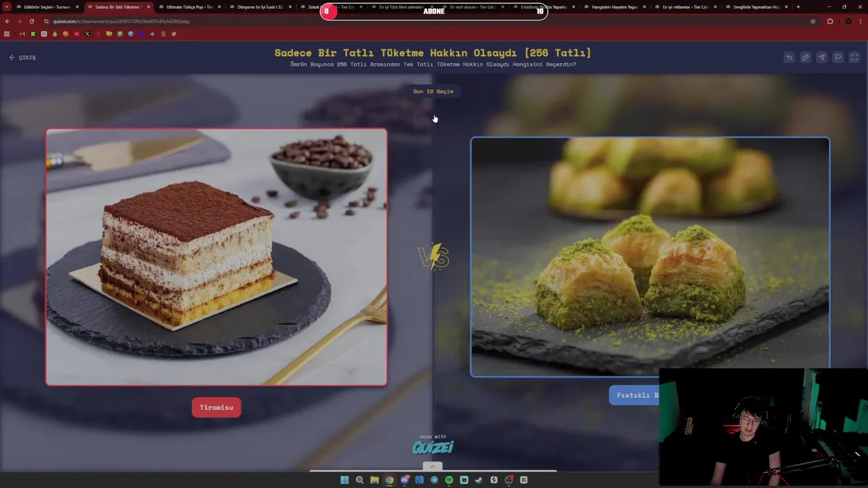Pick the tiramisu cake image

tap(216, 257)
